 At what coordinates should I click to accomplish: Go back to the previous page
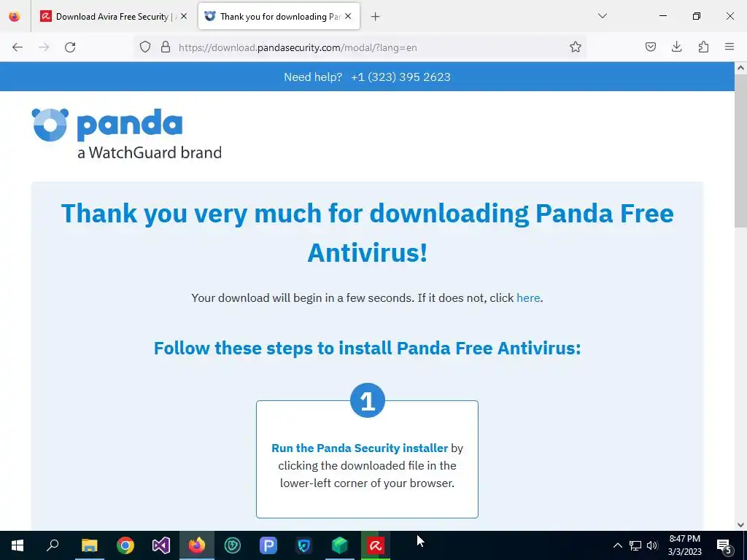coord(18,47)
